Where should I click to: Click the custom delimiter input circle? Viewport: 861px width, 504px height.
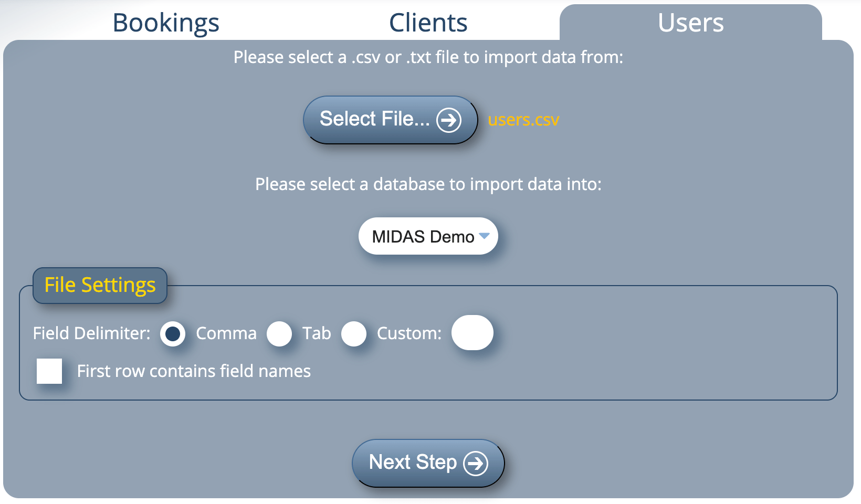click(472, 332)
